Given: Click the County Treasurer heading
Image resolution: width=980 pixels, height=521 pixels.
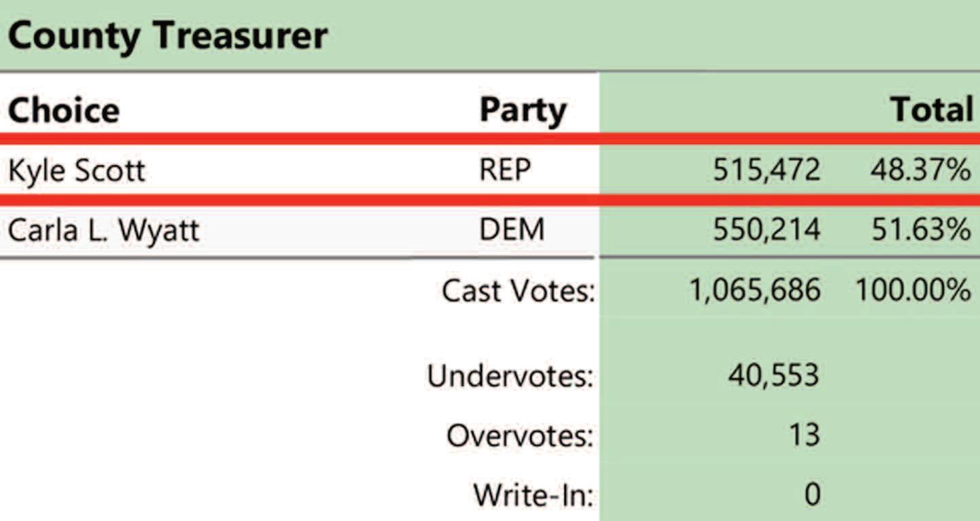Looking at the screenshot, I should [168, 36].
